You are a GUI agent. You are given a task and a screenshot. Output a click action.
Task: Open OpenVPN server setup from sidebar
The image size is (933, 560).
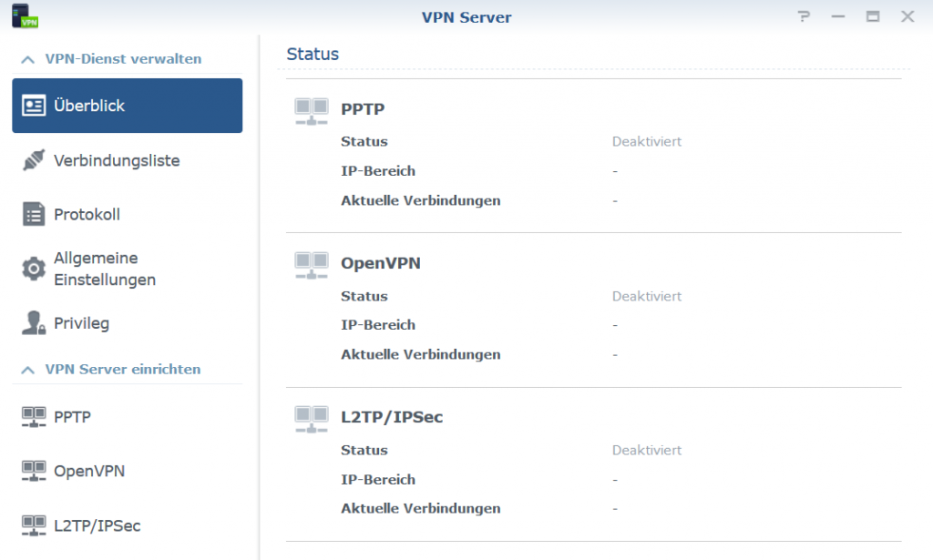(34, 471)
